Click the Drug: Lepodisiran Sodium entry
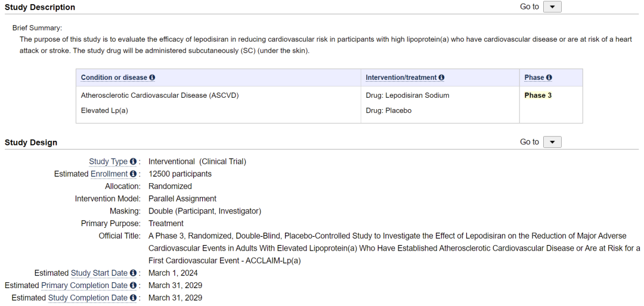Screen dimensions: 644x306 (407, 95)
